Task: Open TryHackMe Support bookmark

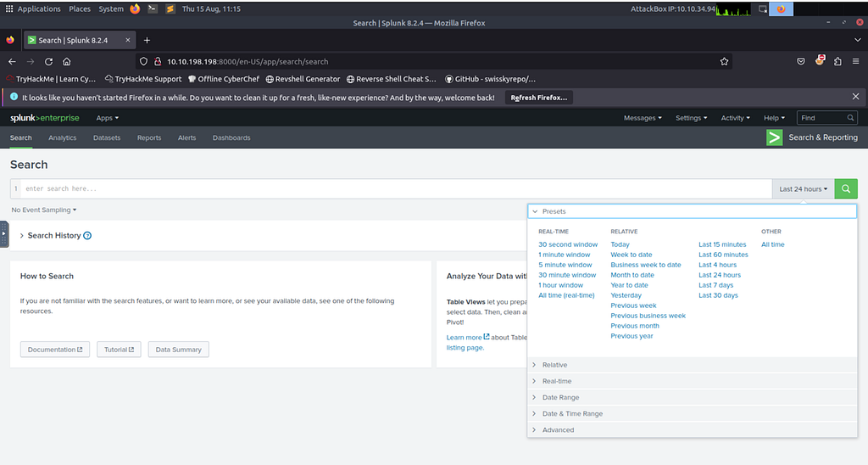Action: pyautogui.click(x=143, y=79)
